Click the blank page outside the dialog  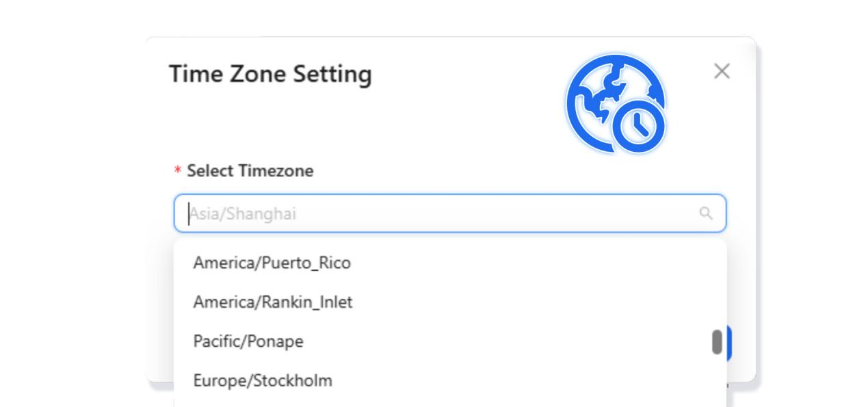(x=68, y=205)
